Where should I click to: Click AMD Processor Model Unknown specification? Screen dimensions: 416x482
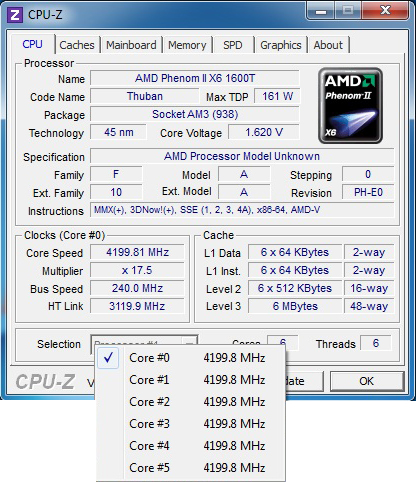pyautogui.click(x=242, y=156)
